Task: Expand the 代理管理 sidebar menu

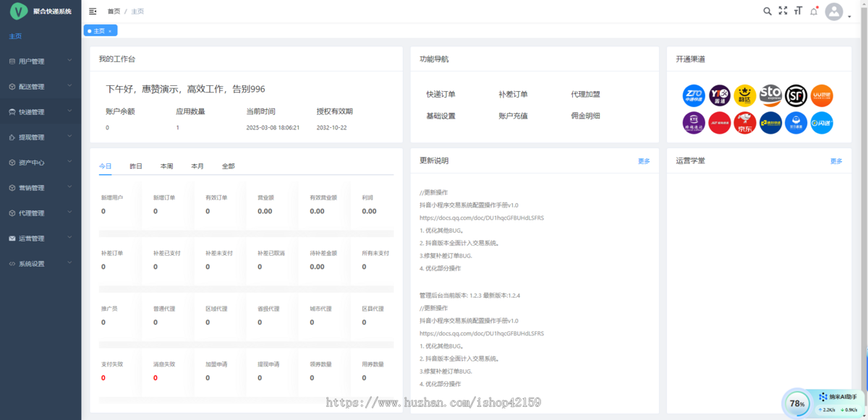Action: 41,213
